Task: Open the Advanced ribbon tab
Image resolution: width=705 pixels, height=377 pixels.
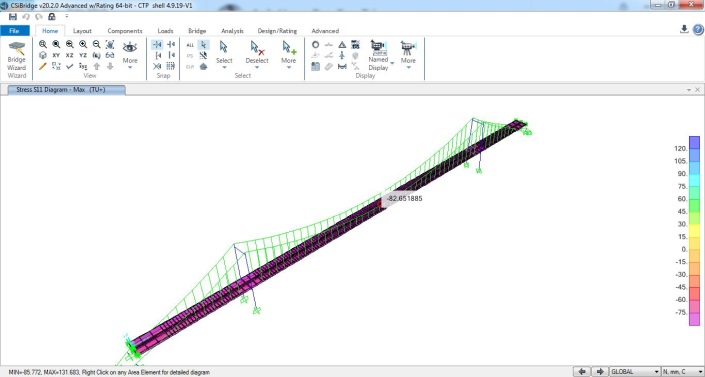Action: 325,31
